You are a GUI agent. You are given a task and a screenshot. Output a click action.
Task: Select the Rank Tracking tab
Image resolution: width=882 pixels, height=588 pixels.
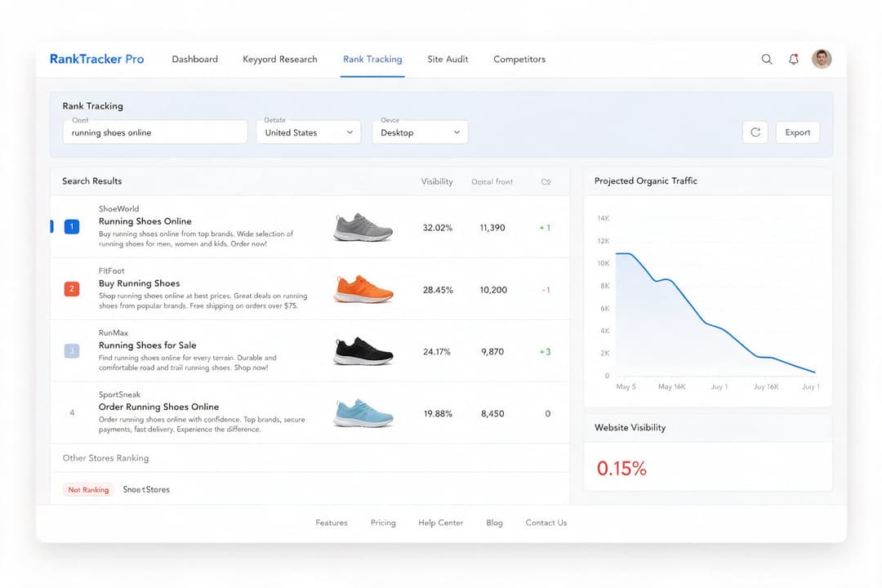(x=372, y=59)
